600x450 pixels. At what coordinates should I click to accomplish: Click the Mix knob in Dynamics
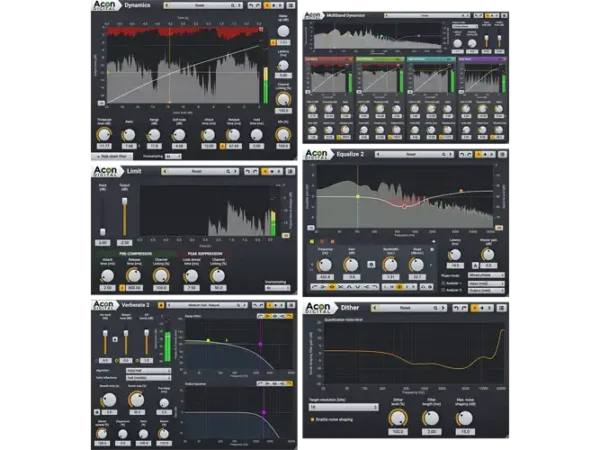click(x=283, y=135)
